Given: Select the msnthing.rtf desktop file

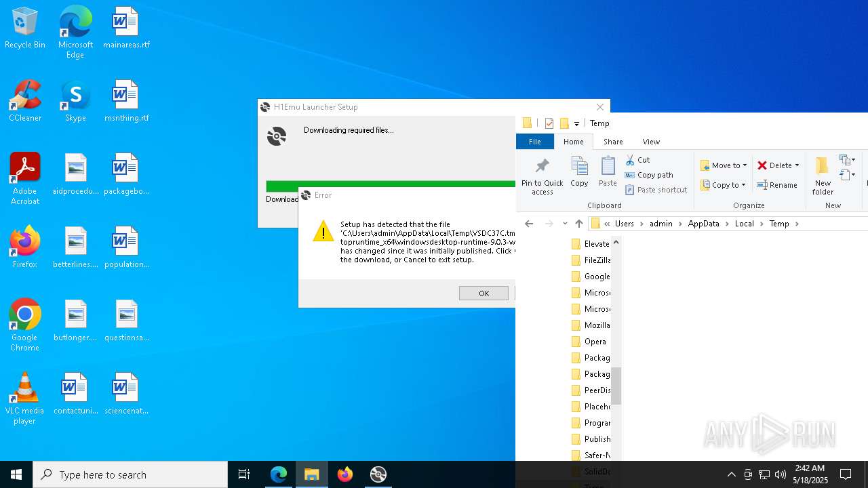Looking at the screenshot, I should pyautogui.click(x=126, y=102).
